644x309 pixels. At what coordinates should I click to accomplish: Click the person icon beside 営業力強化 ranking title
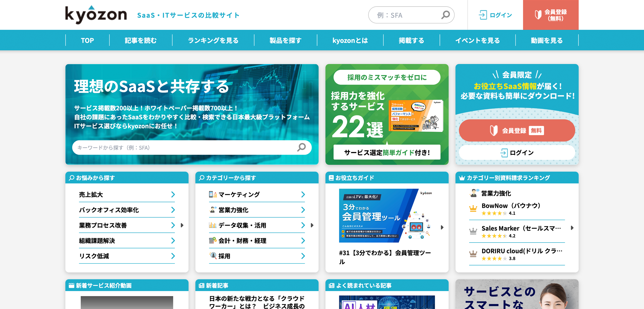(x=474, y=193)
